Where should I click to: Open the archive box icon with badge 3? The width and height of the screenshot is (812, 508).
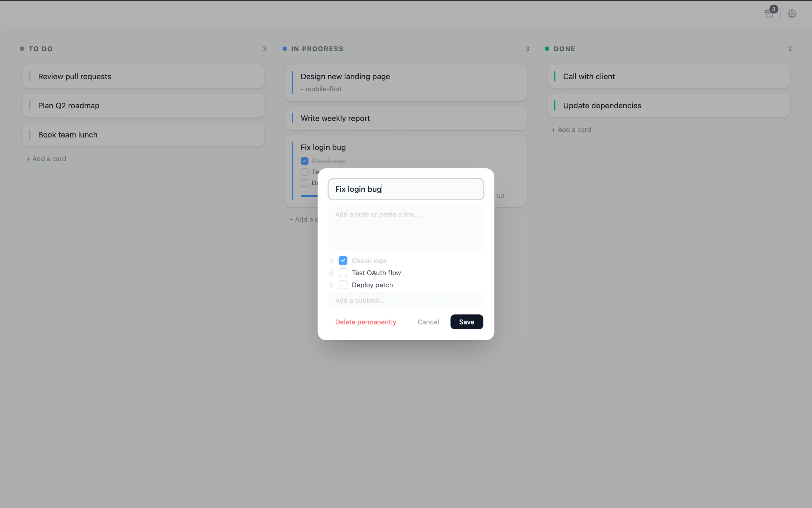point(769,14)
